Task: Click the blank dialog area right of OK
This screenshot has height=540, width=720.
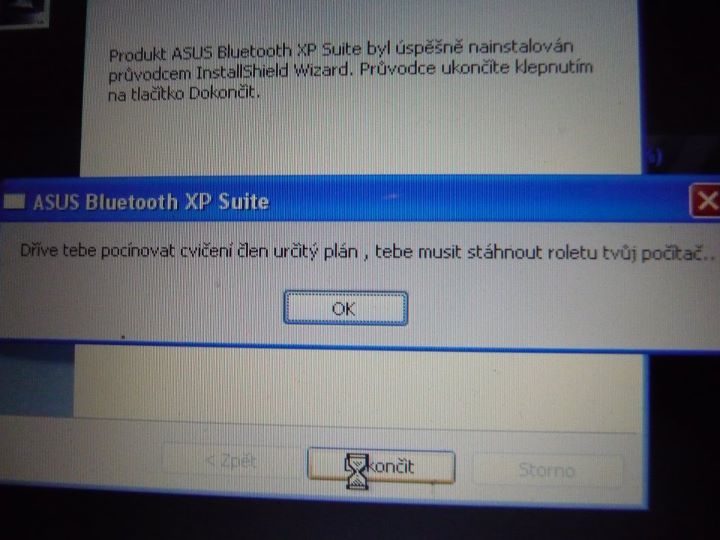Action: click(560, 309)
